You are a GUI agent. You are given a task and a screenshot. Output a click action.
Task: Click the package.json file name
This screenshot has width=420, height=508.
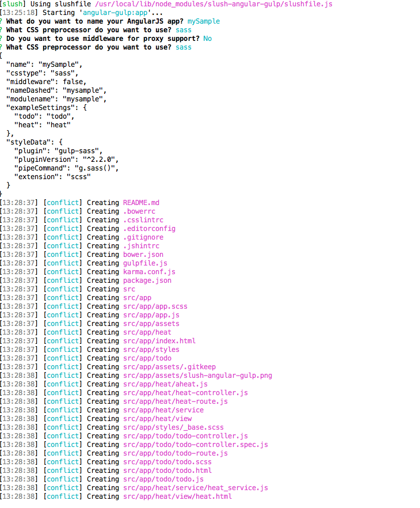(x=147, y=280)
